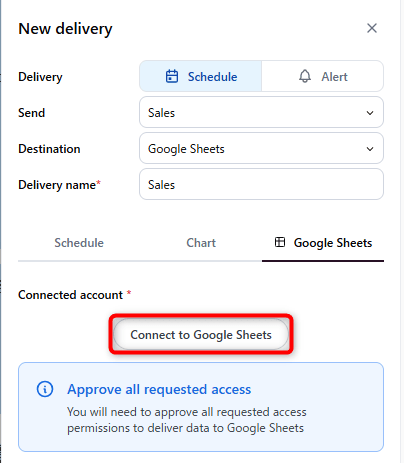Click the Approve all requested access heading
The image size is (404, 463).
159,389
